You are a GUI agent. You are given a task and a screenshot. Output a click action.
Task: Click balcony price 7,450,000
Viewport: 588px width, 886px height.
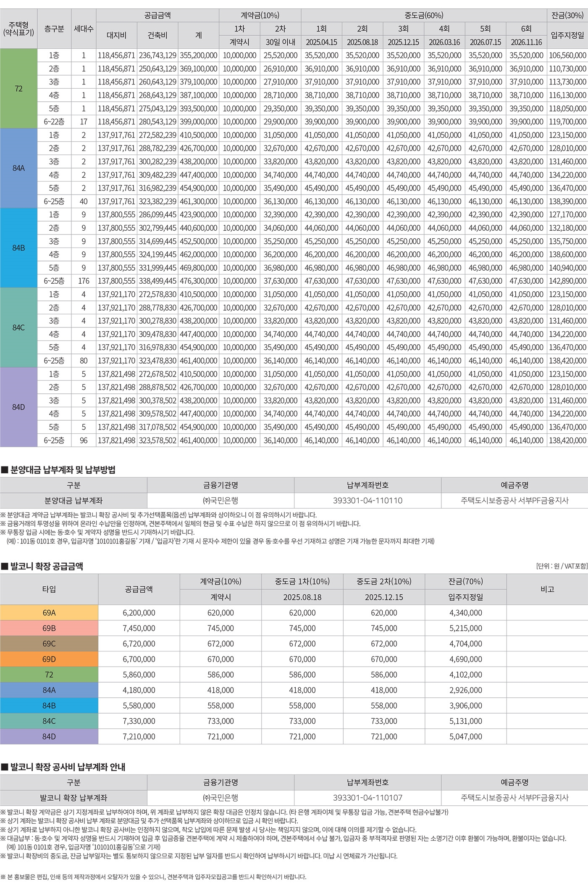tap(139, 628)
